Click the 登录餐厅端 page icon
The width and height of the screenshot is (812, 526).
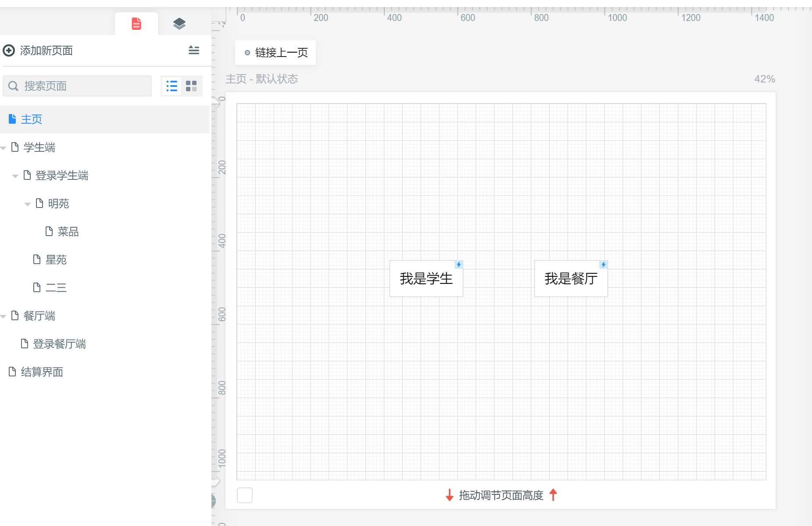[25, 344]
